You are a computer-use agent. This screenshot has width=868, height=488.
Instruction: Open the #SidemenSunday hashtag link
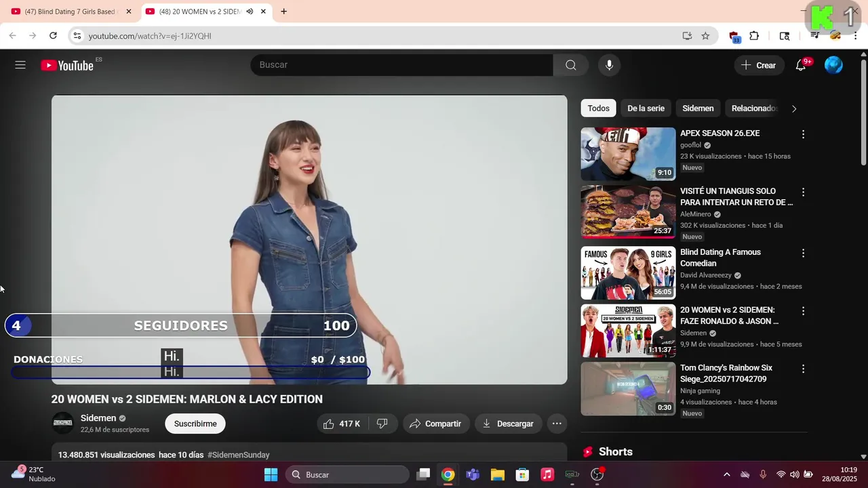pyautogui.click(x=239, y=455)
